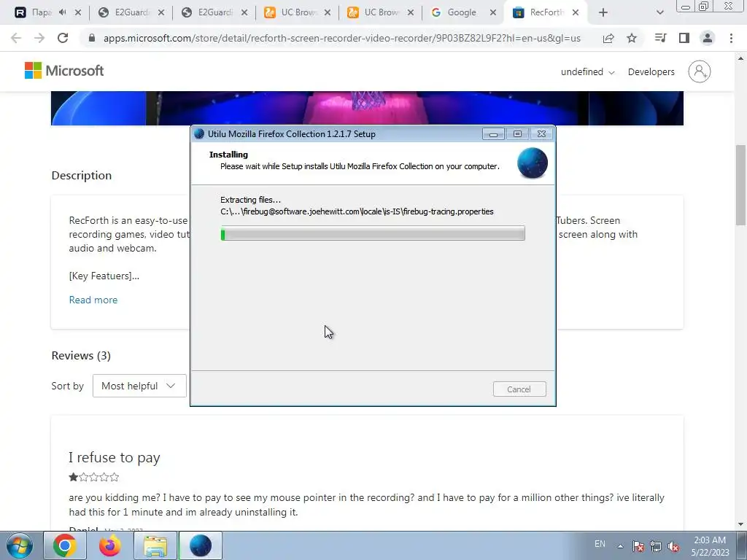This screenshot has width=747, height=560.
Task: Click the scrollbar down arrow
Action: (x=740, y=524)
